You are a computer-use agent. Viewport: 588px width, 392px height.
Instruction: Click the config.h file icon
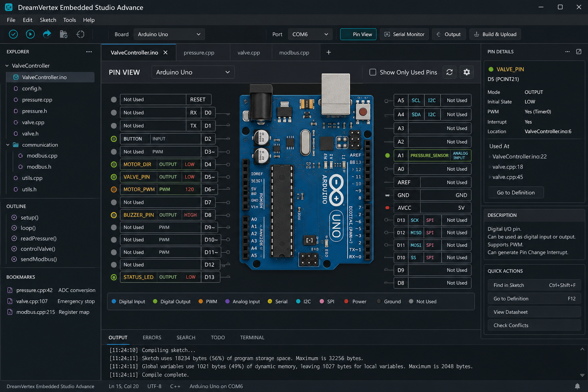(x=16, y=88)
